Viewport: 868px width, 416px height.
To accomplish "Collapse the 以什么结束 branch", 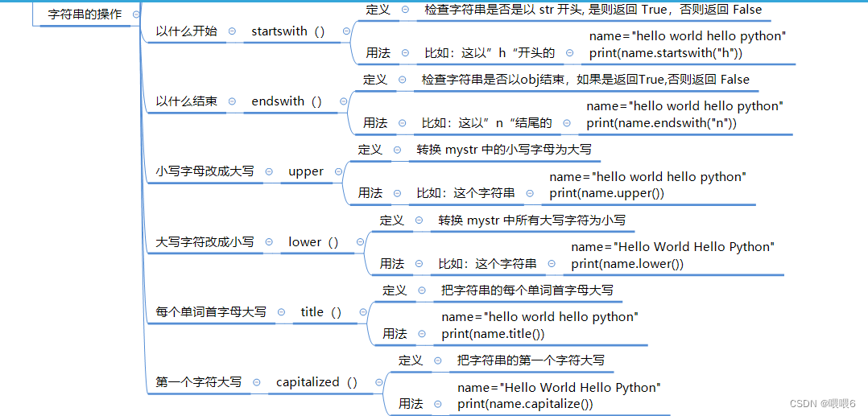I will [x=232, y=101].
